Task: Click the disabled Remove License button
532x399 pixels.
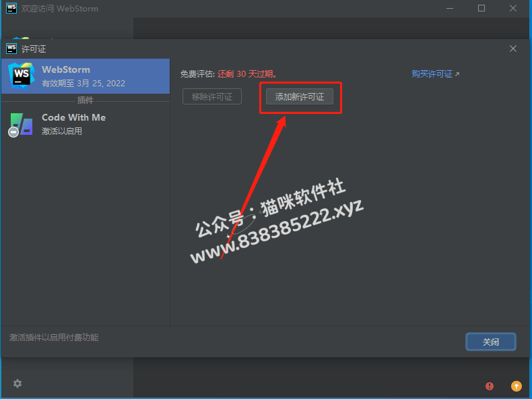Action: [x=212, y=97]
